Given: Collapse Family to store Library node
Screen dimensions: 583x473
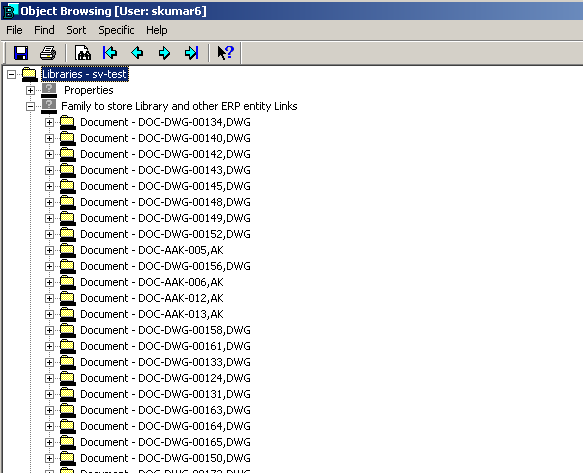Looking at the screenshot, I should click(30, 106).
